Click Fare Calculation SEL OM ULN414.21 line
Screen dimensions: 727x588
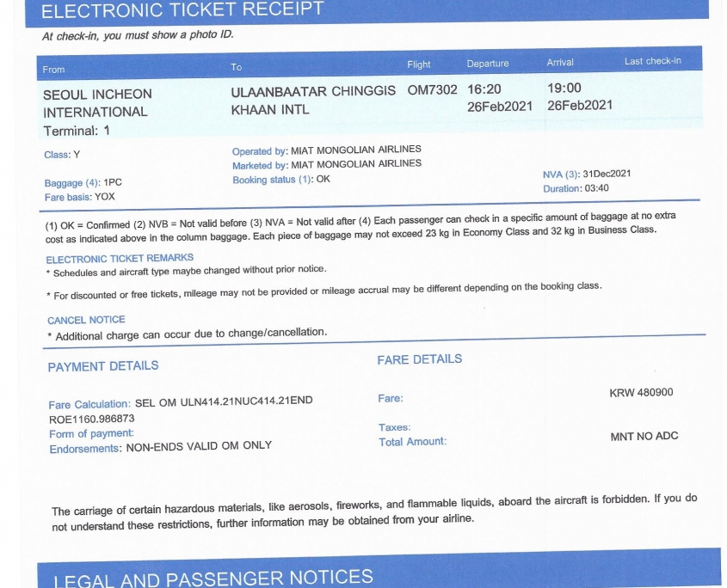pos(181,402)
